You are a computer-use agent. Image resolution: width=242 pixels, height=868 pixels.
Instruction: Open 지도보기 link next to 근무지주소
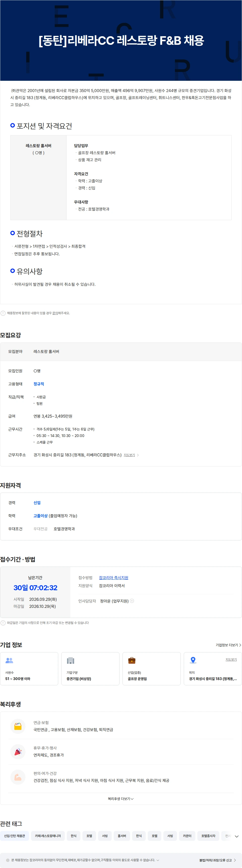tap(129, 455)
